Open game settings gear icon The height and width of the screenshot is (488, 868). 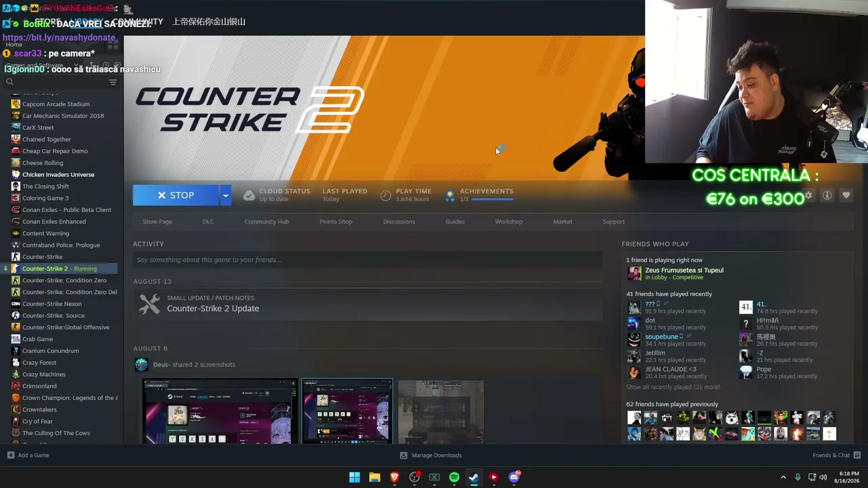coord(808,195)
